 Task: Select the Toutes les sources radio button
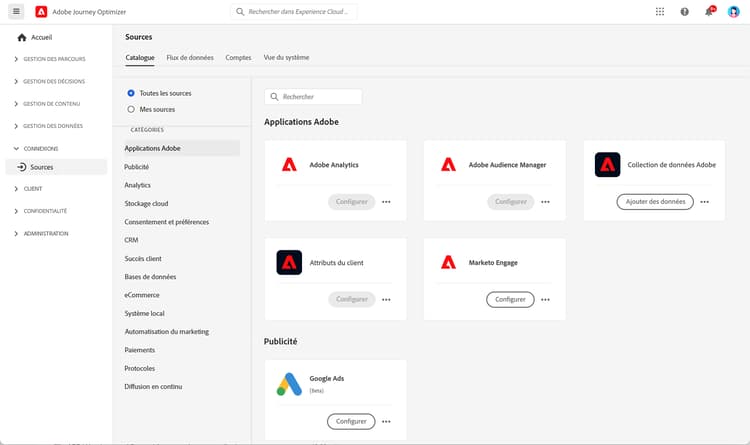(x=131, y=93)
